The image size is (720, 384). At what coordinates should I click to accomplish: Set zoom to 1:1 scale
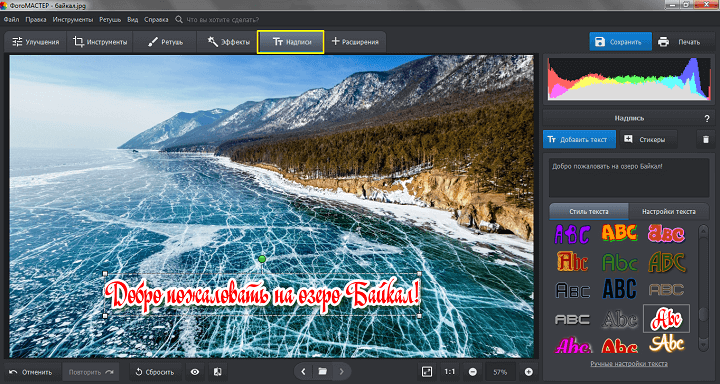(450, 372)
